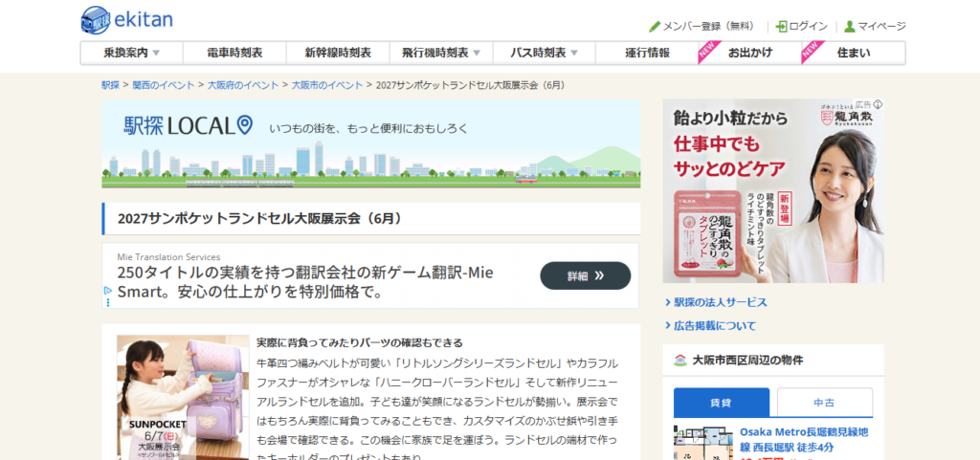Image resolution: width=980 pixels, height=460 pixels.
Task: Click the map pin icon in 駅探LOCAL banner
Action: (244, 124)
